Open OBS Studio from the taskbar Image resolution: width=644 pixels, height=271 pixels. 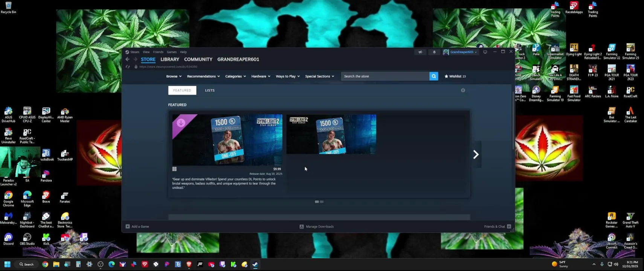[101, 264]
